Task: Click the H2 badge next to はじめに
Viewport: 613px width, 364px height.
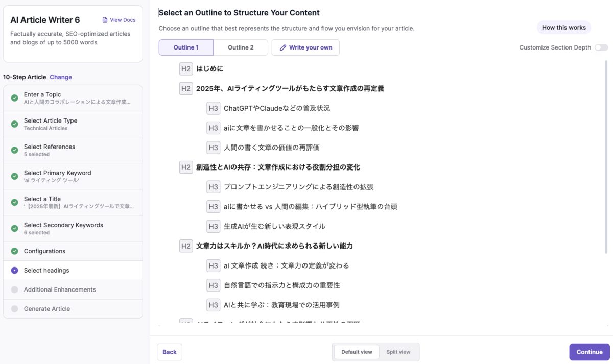Action: click(186, 69)
